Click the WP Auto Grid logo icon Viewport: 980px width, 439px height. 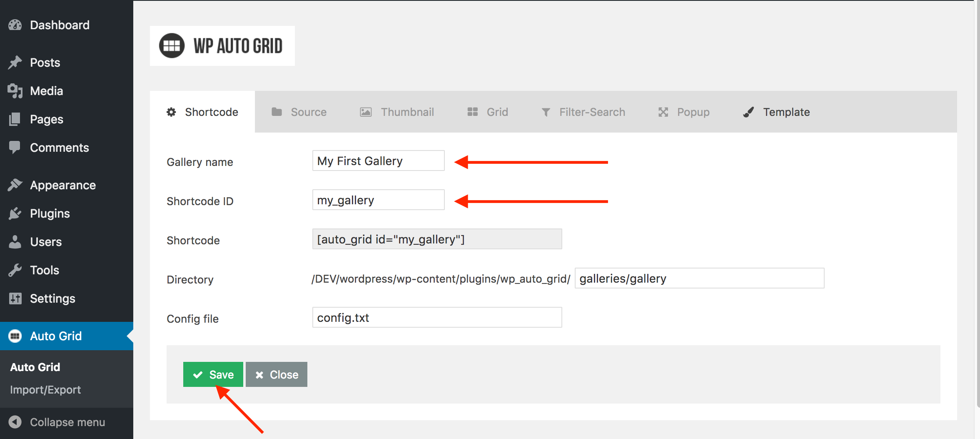[x=172, y=45]
